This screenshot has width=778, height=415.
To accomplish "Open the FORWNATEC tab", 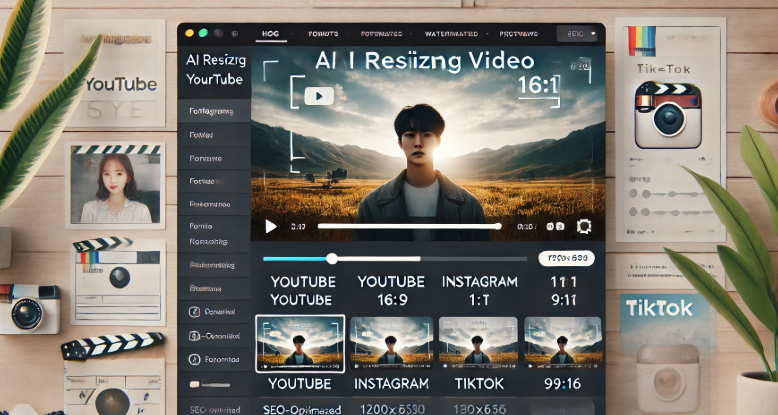I will pyautogui.click(x=381, y=34).
